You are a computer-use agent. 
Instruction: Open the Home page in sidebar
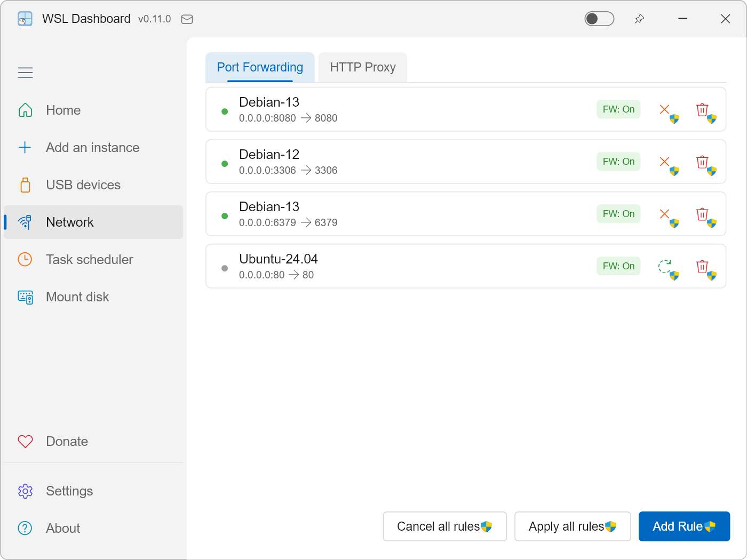click(93, 110)
